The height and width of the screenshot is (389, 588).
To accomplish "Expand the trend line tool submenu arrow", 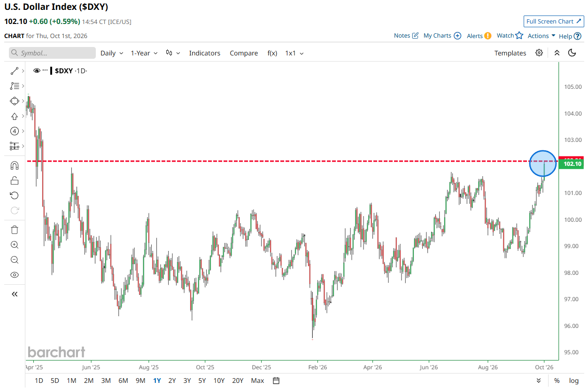I will [x=23, y=71].
